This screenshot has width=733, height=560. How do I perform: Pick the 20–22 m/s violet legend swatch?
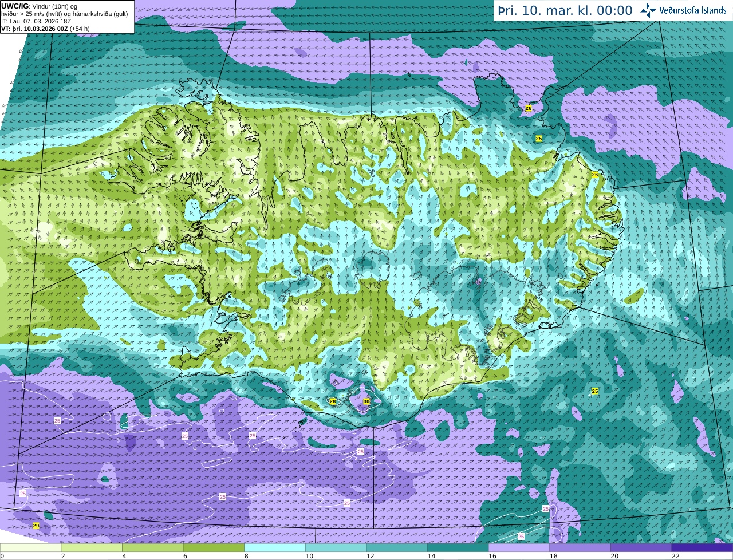641,547
